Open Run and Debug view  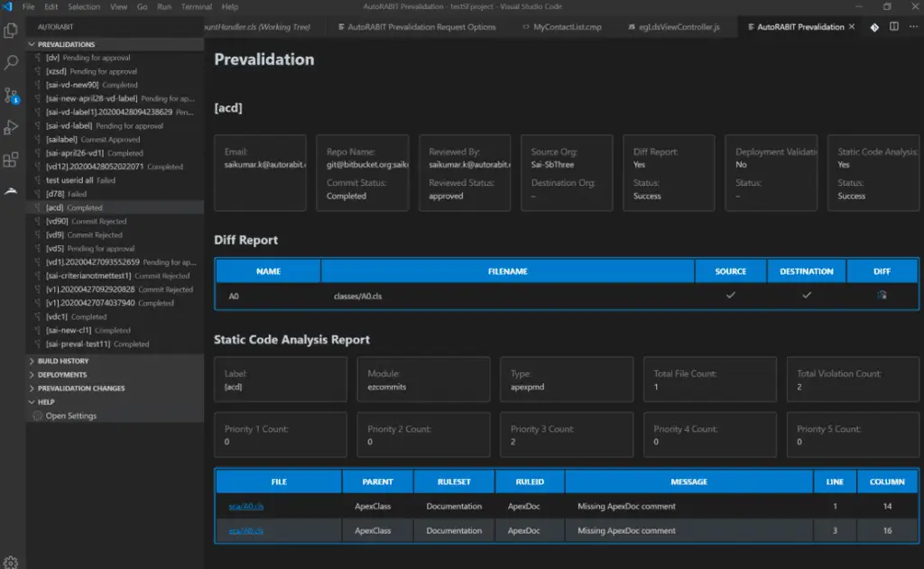(11, 127)
